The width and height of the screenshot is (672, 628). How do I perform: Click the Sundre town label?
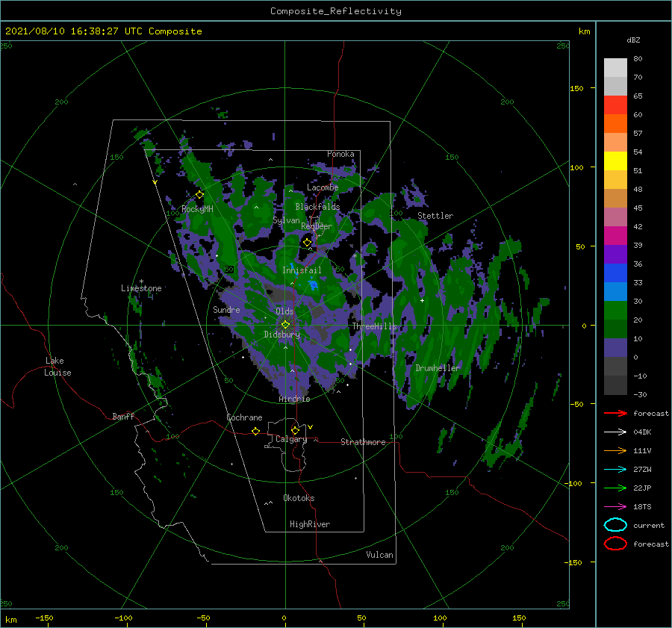click(x=226, y=309)
